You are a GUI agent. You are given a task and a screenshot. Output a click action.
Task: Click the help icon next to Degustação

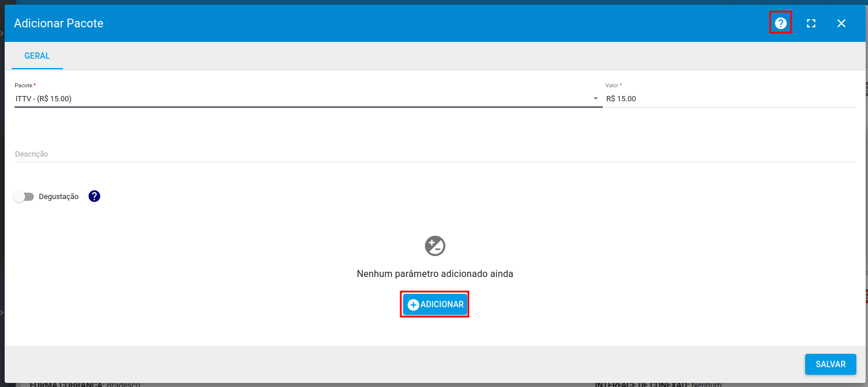[x=94, y=196]
